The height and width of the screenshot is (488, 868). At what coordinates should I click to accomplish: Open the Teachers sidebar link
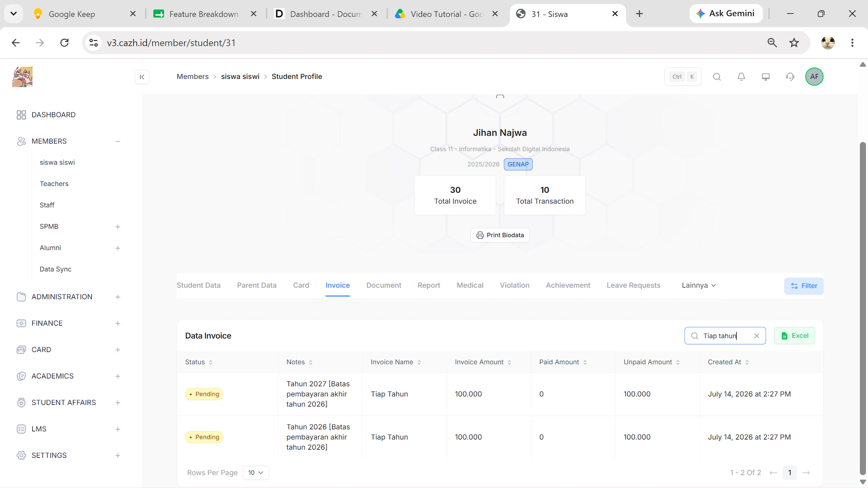[x=54, y=184]
